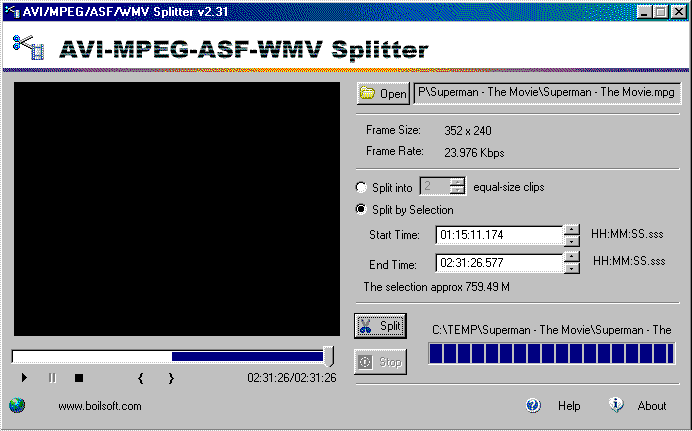
Task: Set selection start with left brace marker
Action: 140,378
